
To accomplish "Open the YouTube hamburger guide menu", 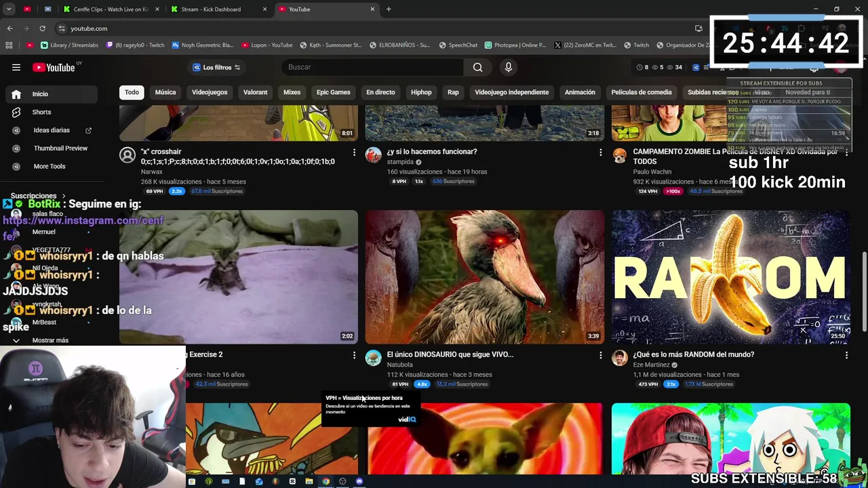I will (x=16, y=67).
